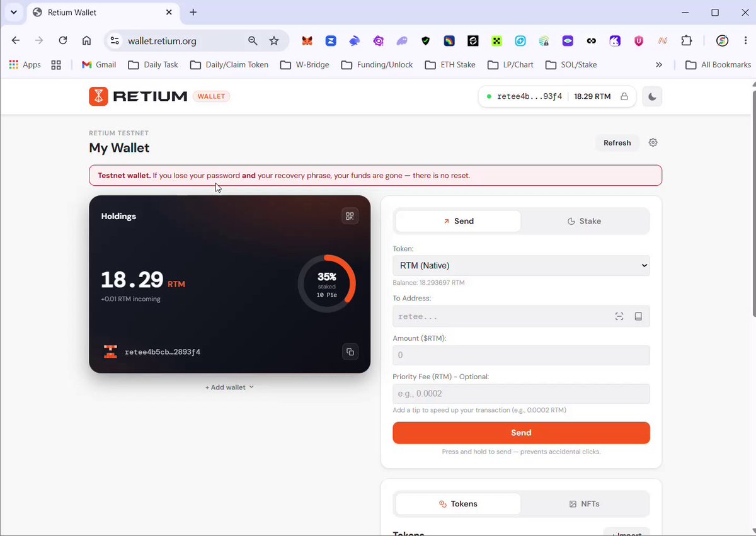The image size is (756, 536).
Task: Copy wallet address on Holdings card
Action: (350, 351)
